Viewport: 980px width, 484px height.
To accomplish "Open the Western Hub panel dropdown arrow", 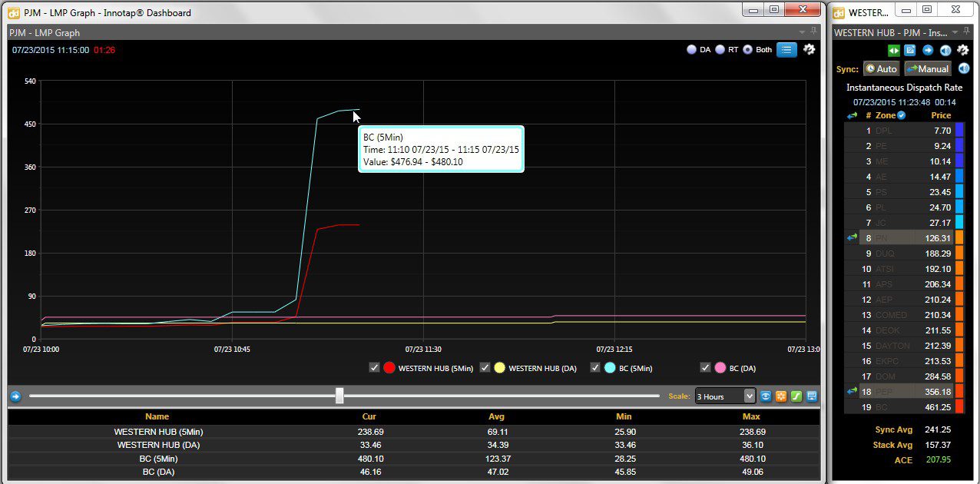I will (x=956, y=32).
